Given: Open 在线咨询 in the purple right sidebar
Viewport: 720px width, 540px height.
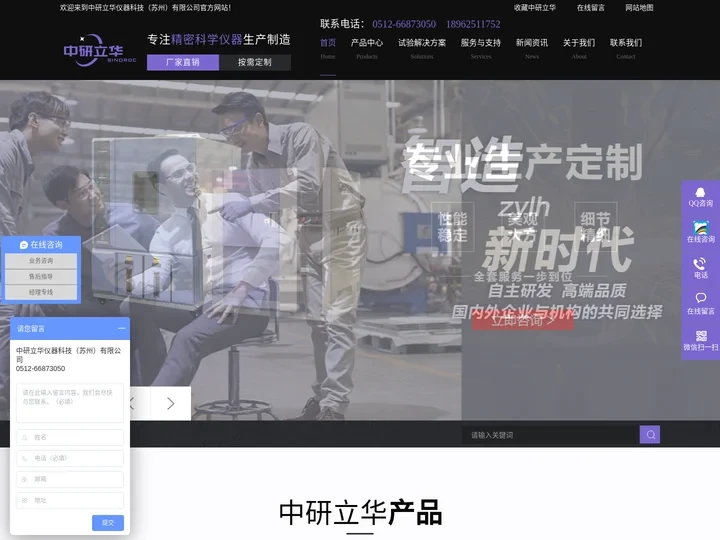Looking at the screenshot, I should point(700,232).
